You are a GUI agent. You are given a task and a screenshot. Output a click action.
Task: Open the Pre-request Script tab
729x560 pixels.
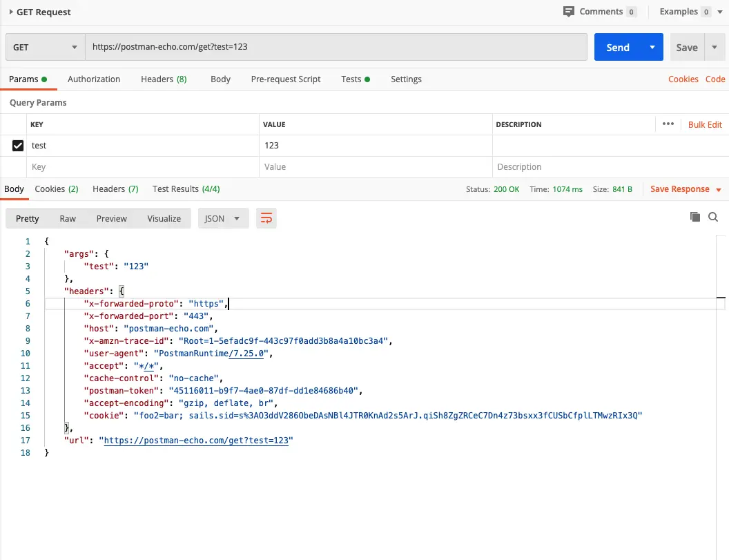286,79
